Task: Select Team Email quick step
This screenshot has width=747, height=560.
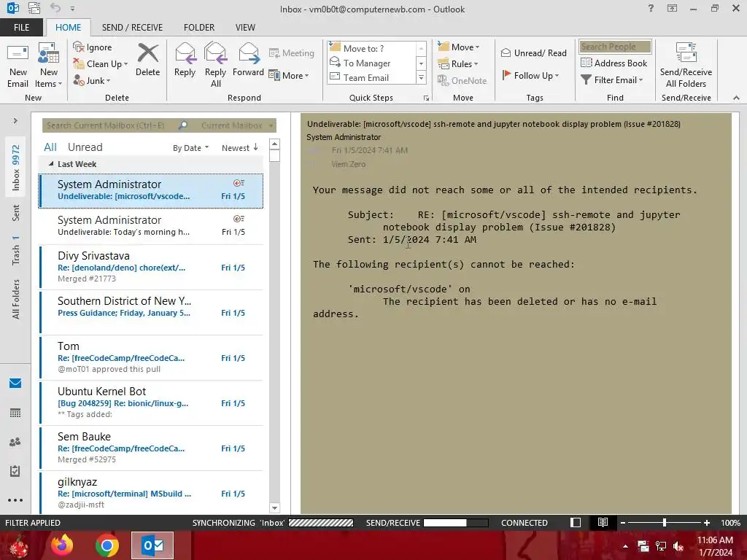Action: pyautogui.click(x=371, y=77)
